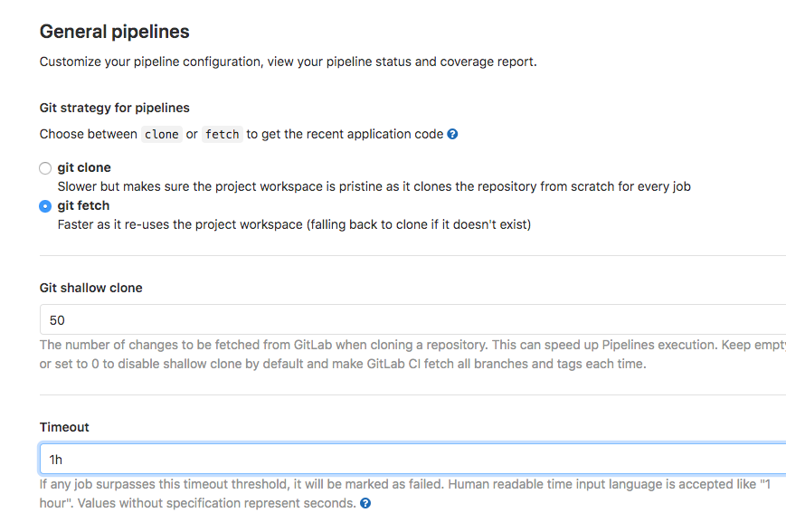Click the 'Git shallow clone' field label
This screenshot has width=786, height=532.
(90, 288)
